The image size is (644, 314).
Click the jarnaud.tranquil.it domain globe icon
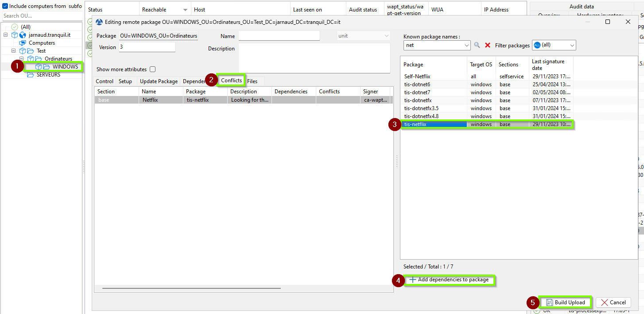click(x=23, y=35)
